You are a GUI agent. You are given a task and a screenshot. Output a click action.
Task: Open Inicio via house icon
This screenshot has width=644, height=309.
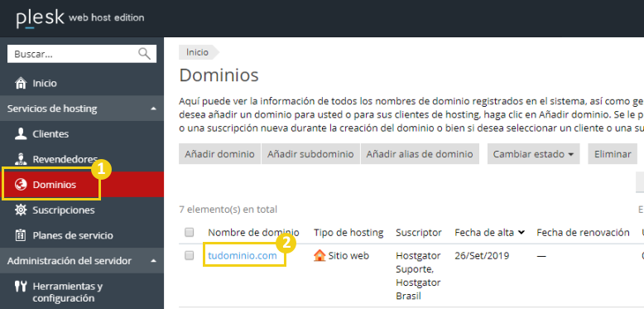coord(20,84)
